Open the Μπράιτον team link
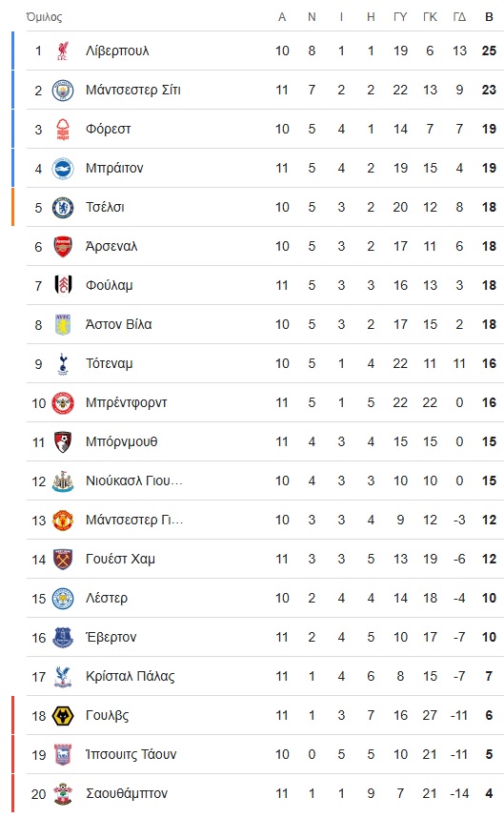 tap(114, 168)
